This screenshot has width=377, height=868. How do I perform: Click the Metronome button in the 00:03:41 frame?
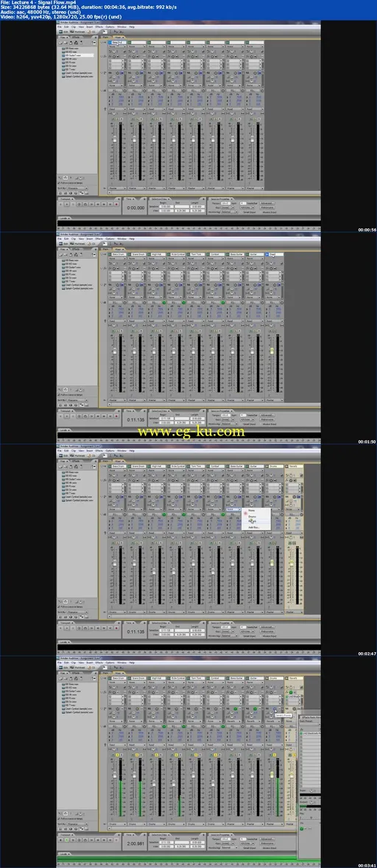[x=267, y=844]
